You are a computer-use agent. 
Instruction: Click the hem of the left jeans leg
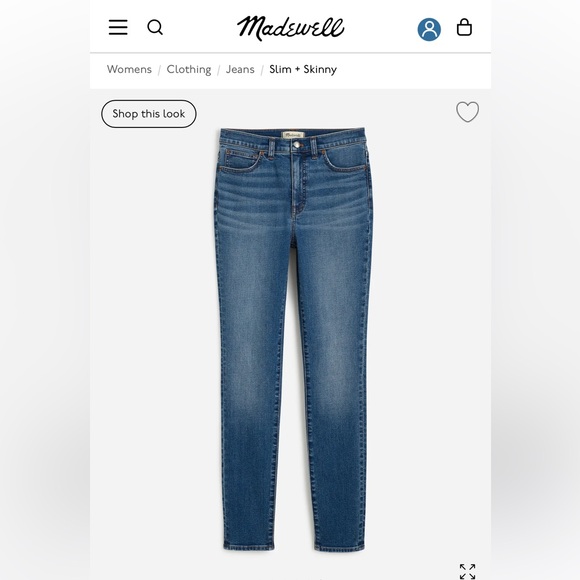tap(249, 545)
